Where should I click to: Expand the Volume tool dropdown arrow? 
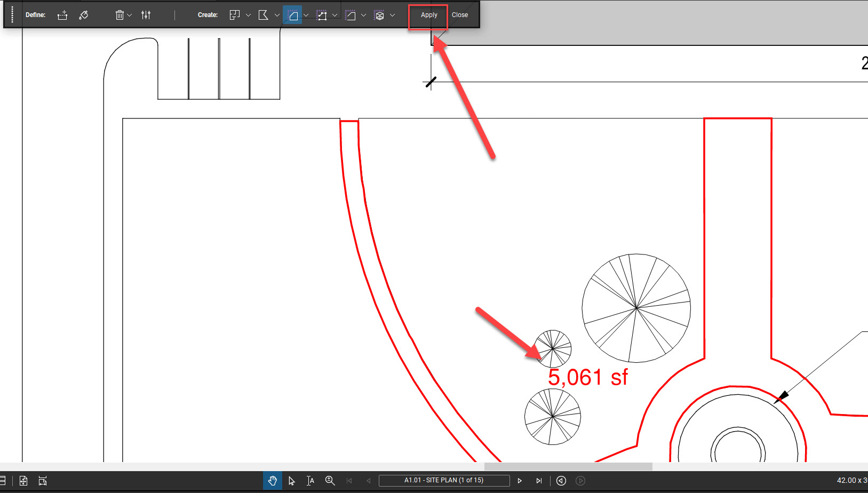(x=392, y=15)
